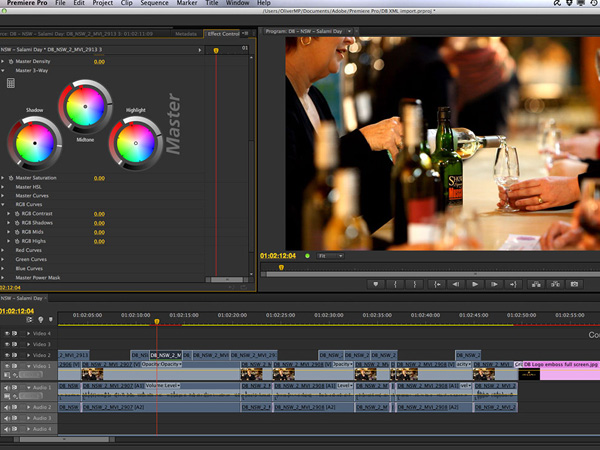Screen dimensions: 600x450
Task: Hide the Video 4 track eye
Action: (x=7, y=333)
